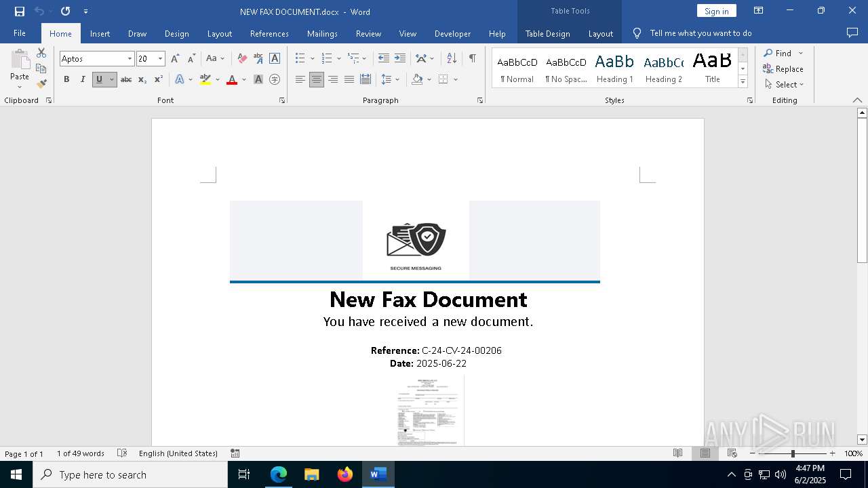Open the Font dialog launcher

282,100
